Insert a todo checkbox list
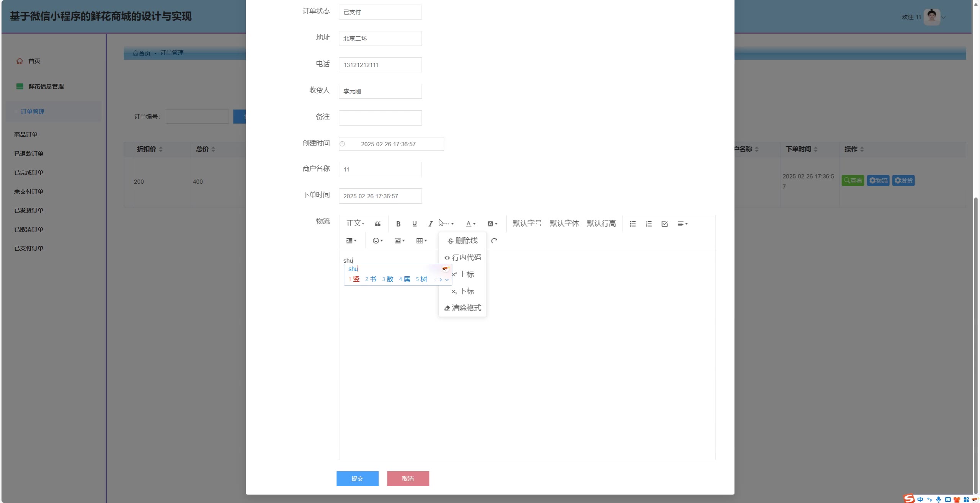This screenshot has height=503, width=980. (x=665, y=224)
